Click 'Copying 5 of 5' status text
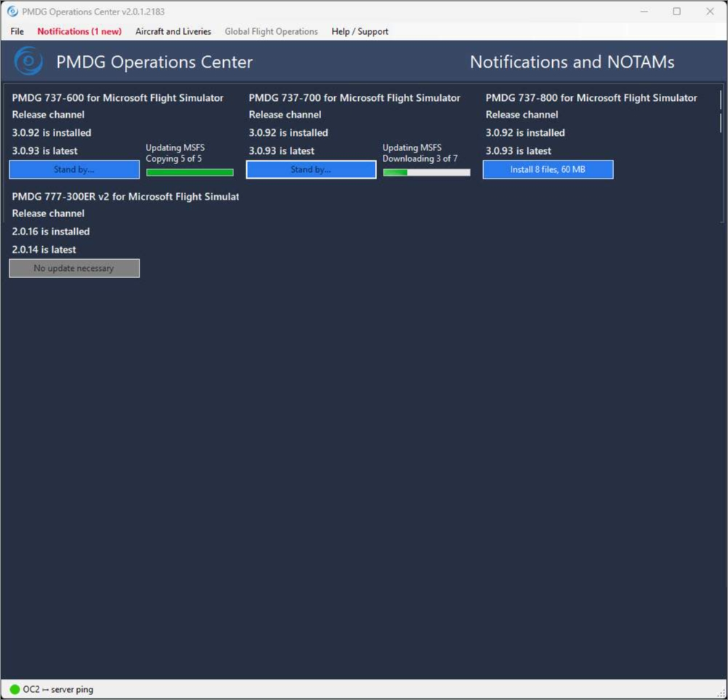The width and height of the screenshot is (728, 700). 174,158
